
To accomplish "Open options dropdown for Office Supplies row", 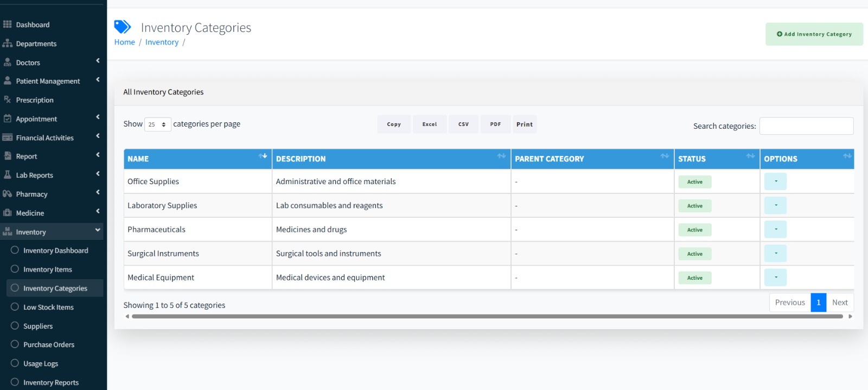I will [x=775, y=181].
